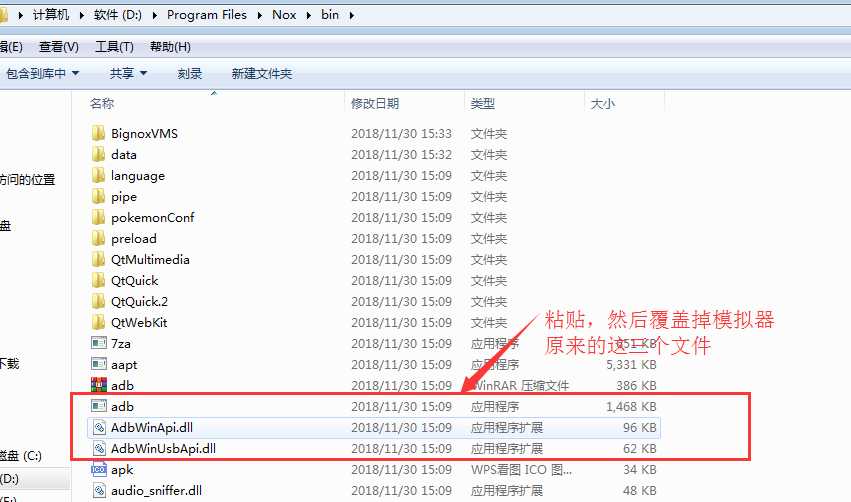
Task: Select the pokemonConf folder icon
Action: click(x=98, y=217)
